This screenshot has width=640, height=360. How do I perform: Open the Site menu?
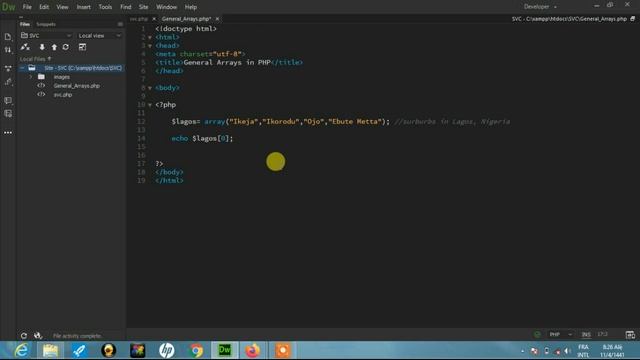143,7
